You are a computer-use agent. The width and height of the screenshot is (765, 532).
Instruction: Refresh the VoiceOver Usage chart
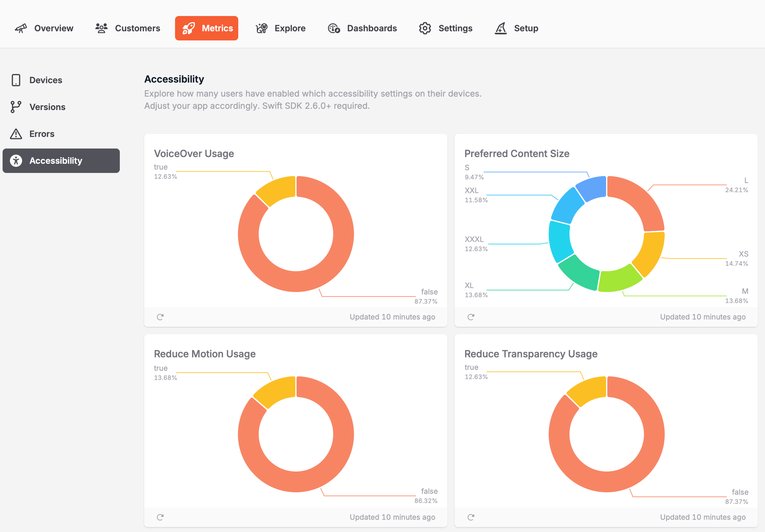pyautogui.click(x=160, y=317)
